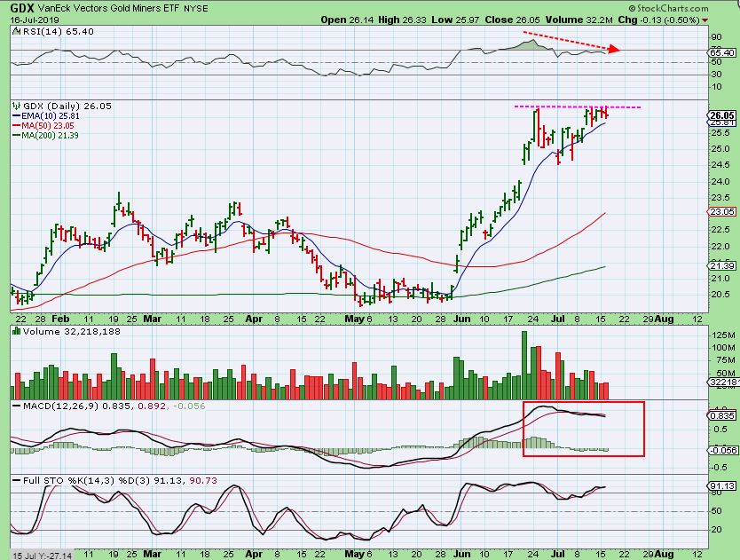Click the '100M' volume axis label
740x560 pixels.
coord(724,348)
